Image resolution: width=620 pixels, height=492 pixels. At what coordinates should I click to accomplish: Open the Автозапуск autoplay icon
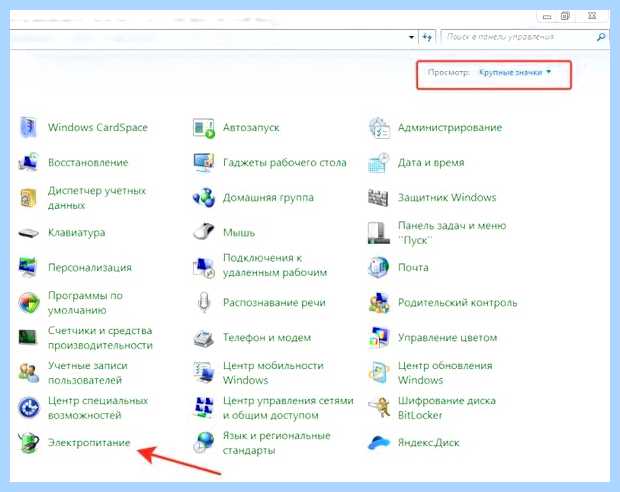click(204, 128)
